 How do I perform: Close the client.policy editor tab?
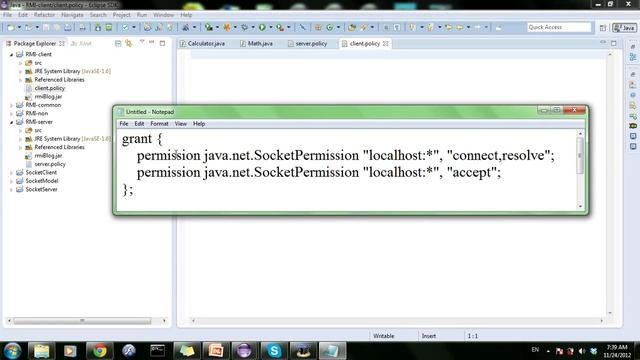(386, 43)
